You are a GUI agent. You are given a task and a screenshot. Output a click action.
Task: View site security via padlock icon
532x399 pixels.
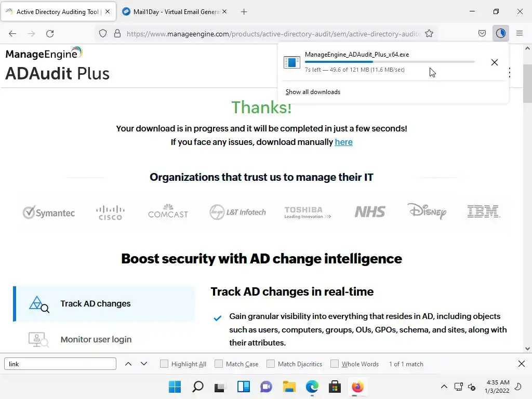tap(117, 34)
